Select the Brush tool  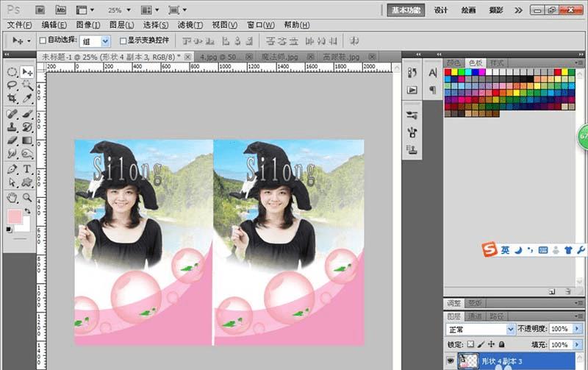27,114
